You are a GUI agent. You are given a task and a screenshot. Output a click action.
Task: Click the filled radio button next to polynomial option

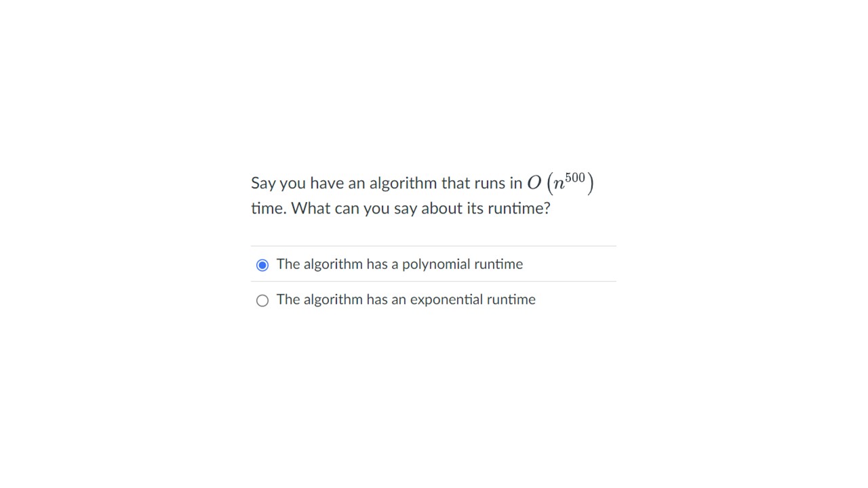262,265
